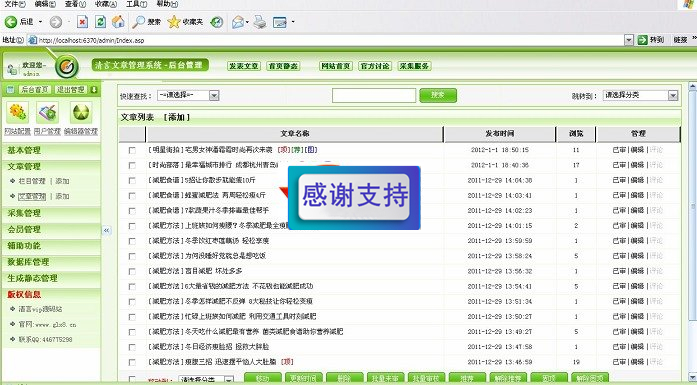Click 编辑 for the 14:01:15 article

coord(637,225)
